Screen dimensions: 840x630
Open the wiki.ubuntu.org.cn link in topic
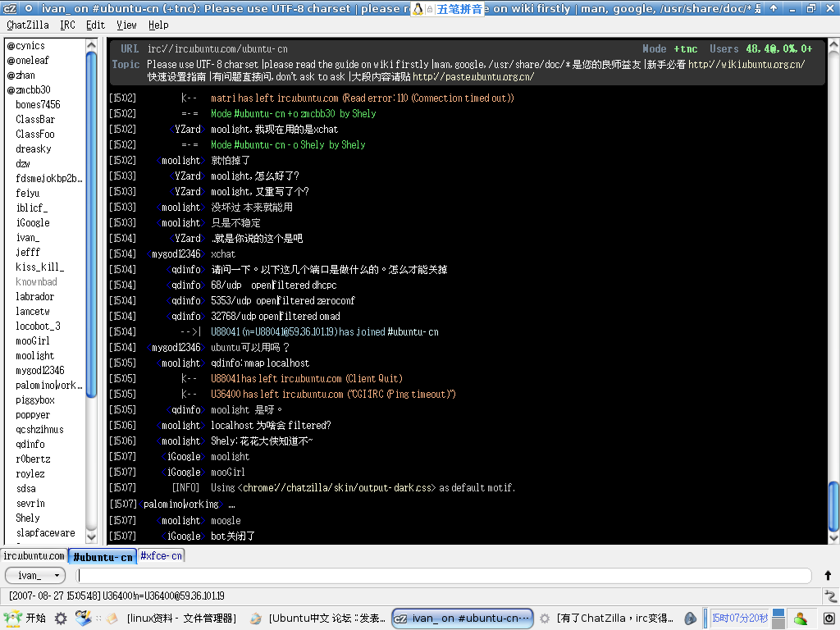point(746,64)
